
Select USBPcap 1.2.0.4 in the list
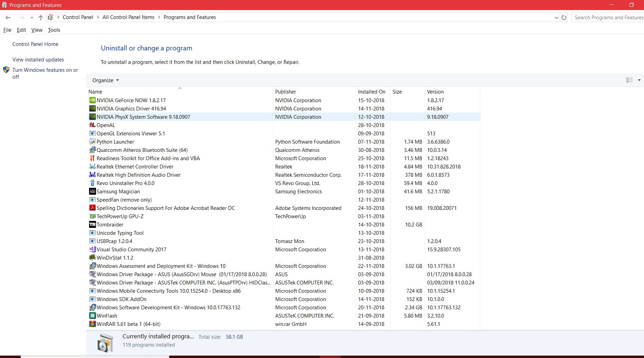coord(283,241)
